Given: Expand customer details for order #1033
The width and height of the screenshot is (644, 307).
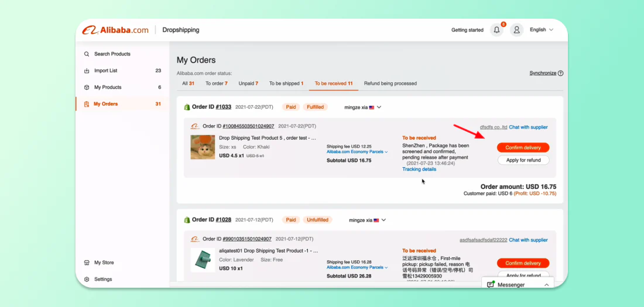Looking at the screenshot, I should click(379, 108).
